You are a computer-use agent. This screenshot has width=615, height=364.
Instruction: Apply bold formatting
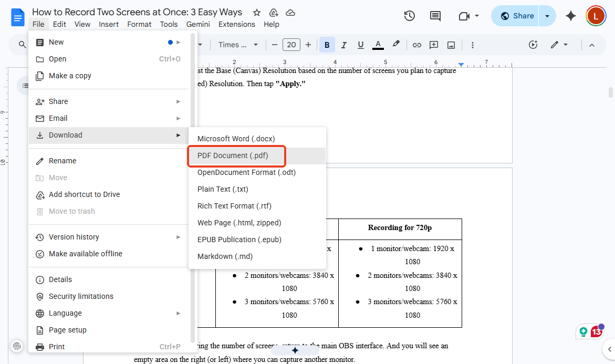click(327, 45)
